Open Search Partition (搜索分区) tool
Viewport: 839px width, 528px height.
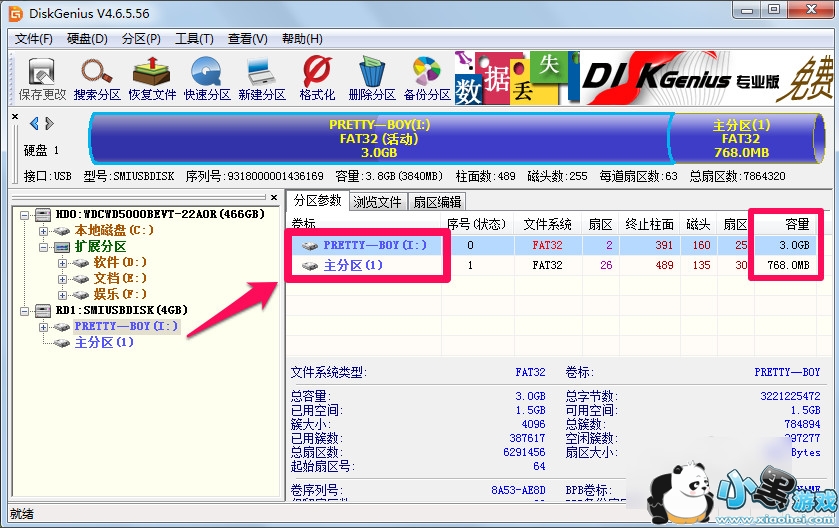click(x=97, y=79)
